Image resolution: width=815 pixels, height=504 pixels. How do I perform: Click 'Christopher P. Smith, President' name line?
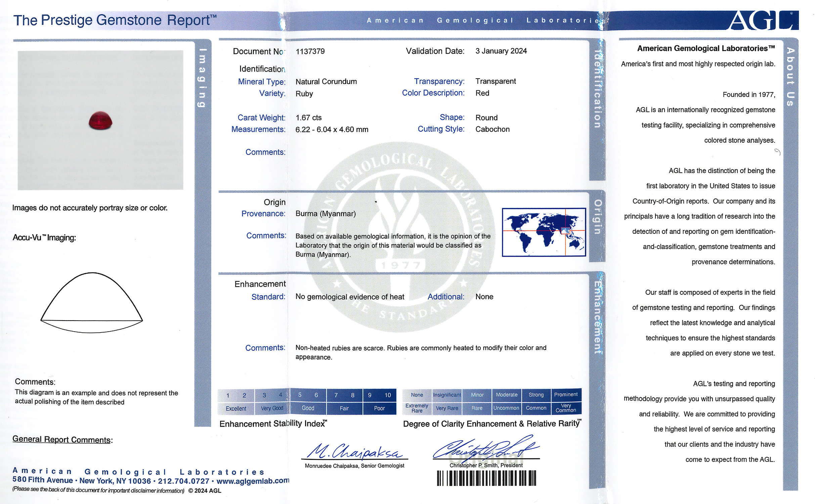click(486, 465)
